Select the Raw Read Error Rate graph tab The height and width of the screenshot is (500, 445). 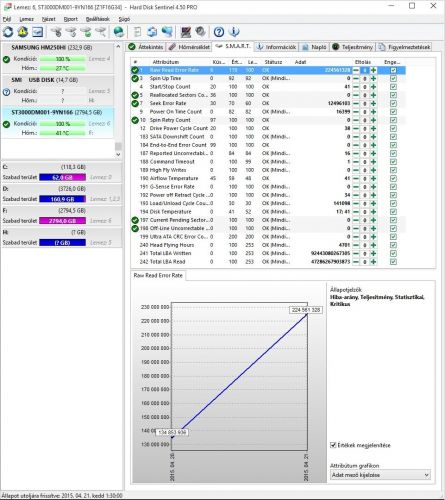pos(158,275)
